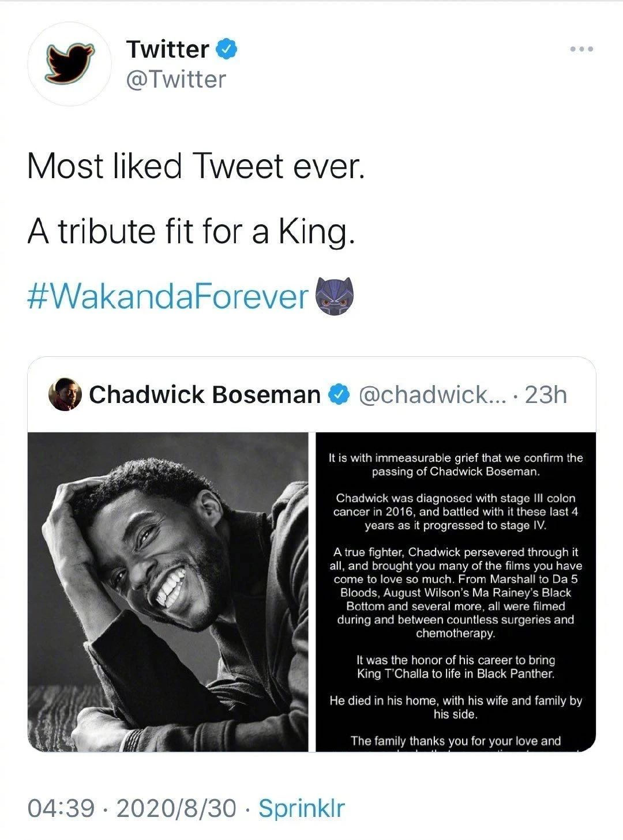Image resolution: width=623 pixels, height=840 pixels.
Task: Click Twitter's blue verified badge
Action: coord(227,49)
